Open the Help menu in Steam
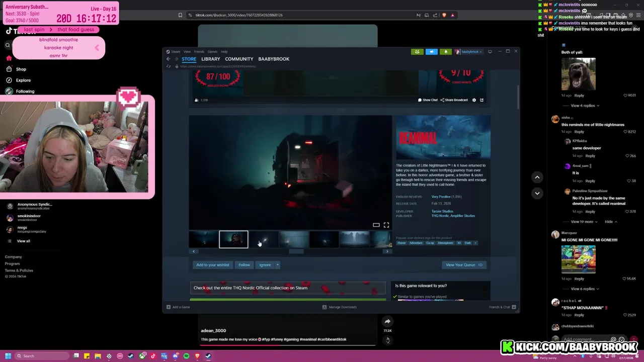Viewport: 644px width, 362px height. click(224, 52)
